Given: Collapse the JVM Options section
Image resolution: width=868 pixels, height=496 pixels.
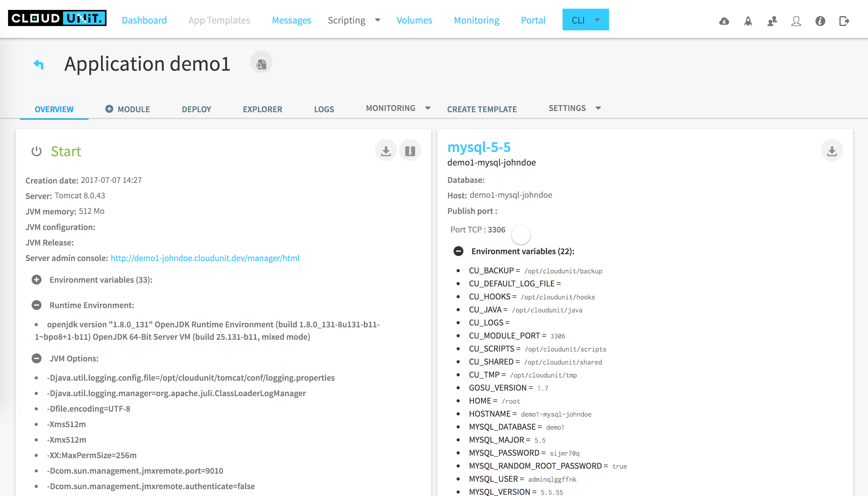Looking at the screenshot, I should [x=37, y=358].
